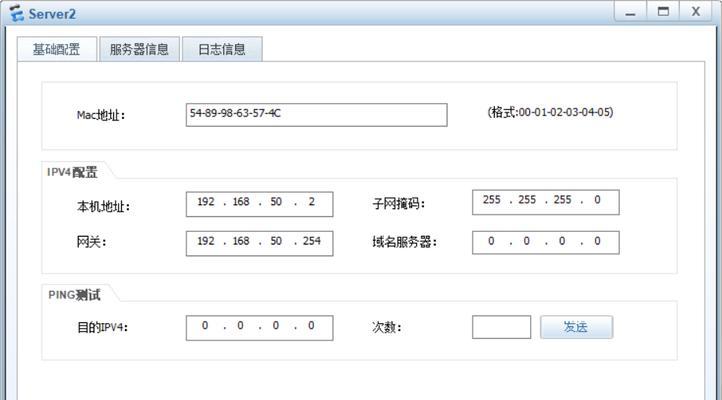Click the 目的IPV4 address field

pos(259,328)
